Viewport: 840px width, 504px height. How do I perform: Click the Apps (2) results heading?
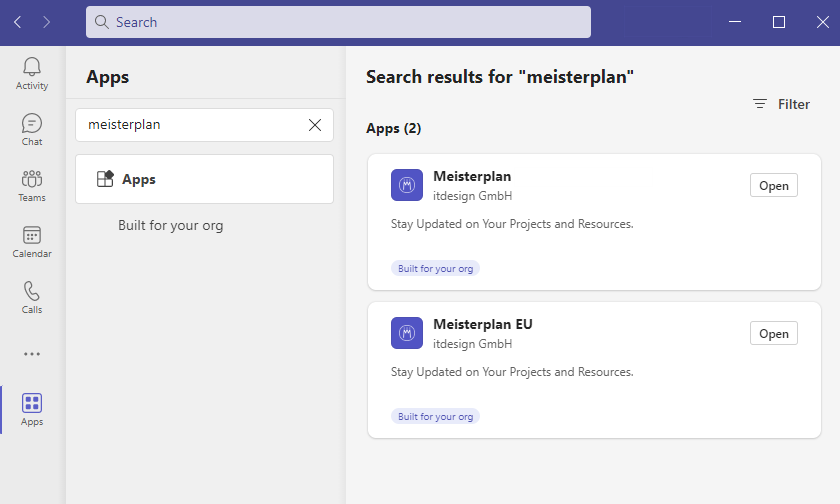click(394, 129)
